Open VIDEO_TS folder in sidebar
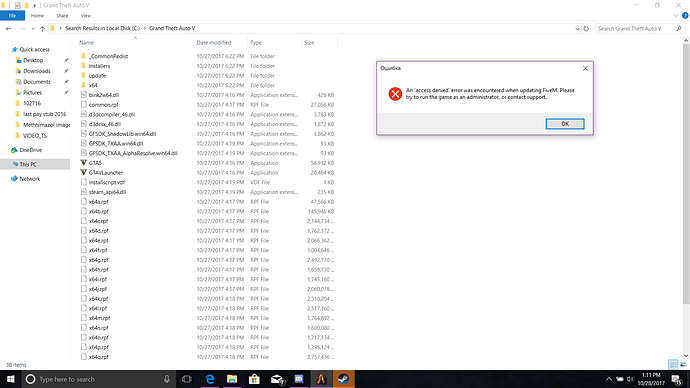The width and height of the screenshot is (690, 388). point(35,135)
